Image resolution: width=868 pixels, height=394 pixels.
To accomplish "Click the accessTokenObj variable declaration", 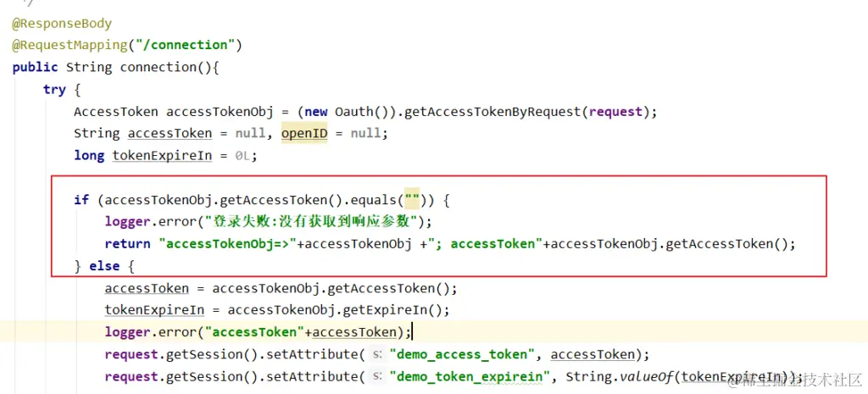I will (220, 112).
